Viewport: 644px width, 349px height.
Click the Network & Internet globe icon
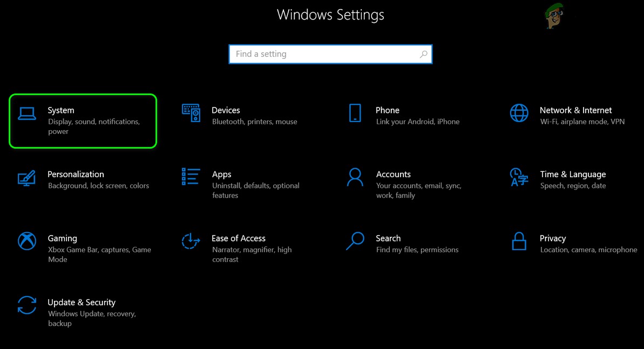[x=519, y=113]
